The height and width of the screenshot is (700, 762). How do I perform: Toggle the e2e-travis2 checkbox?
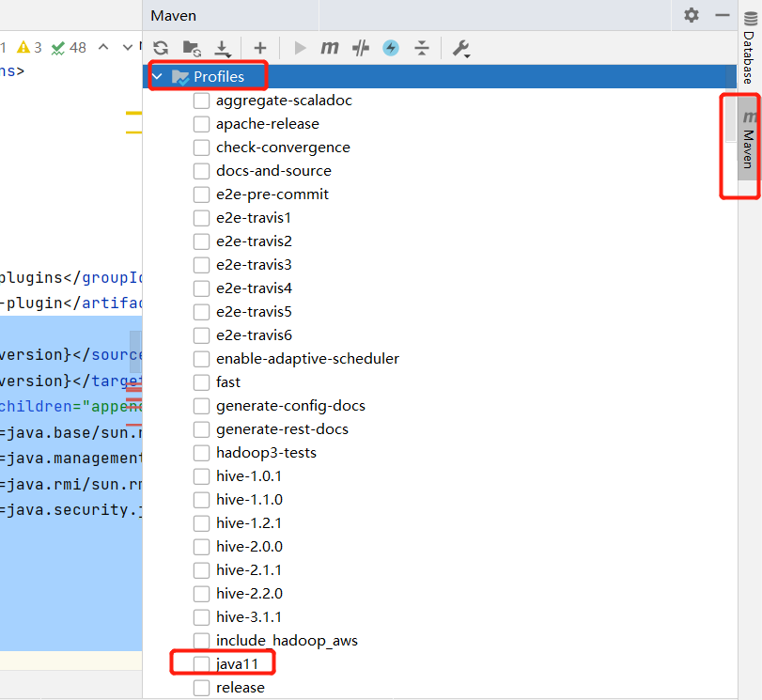coord(201,241)
